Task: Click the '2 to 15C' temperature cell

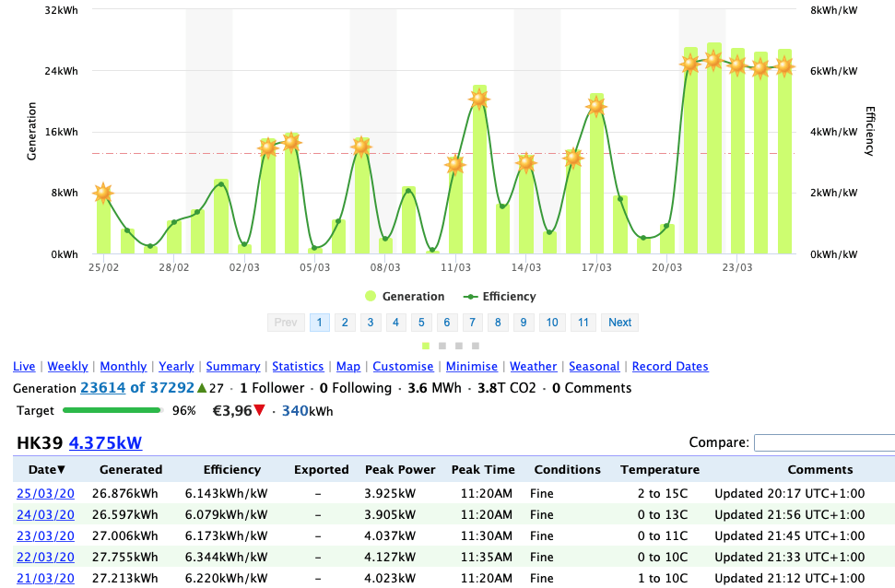Action: pyautogui.click(x=663, y=493)
